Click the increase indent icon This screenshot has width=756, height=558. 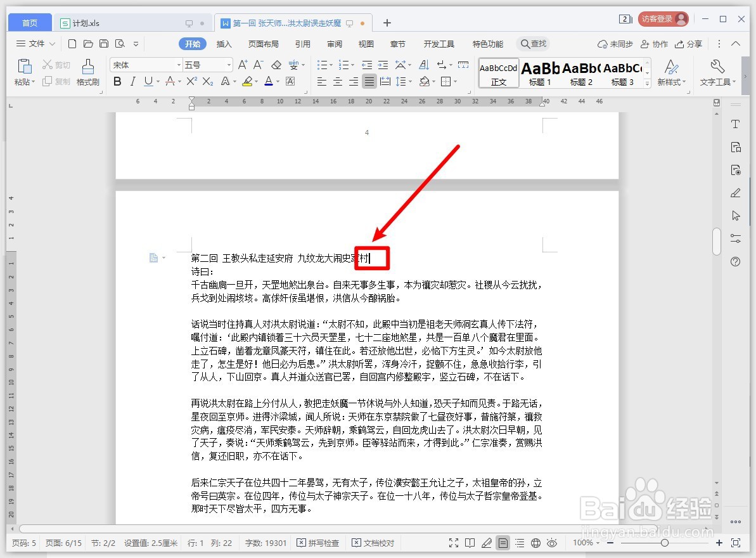click(x=383, y=65)
